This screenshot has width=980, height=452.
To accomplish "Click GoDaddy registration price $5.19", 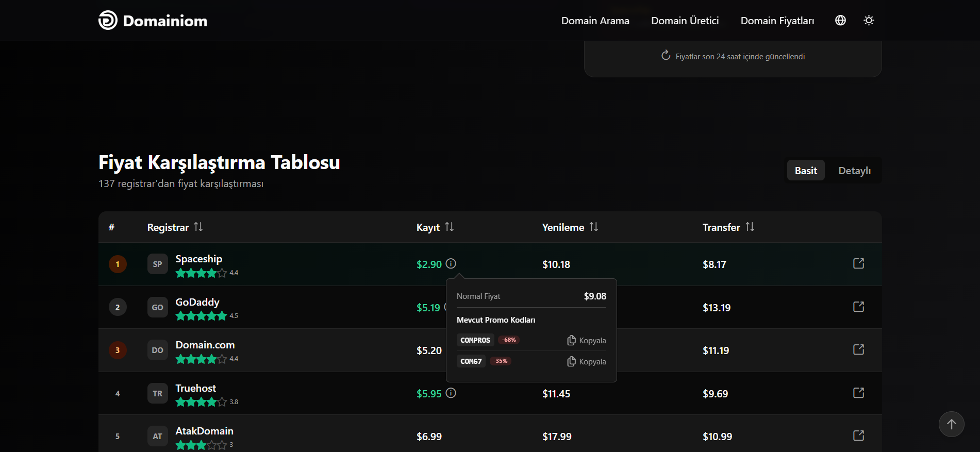I will pyautogui.click(x=428, y=308).
